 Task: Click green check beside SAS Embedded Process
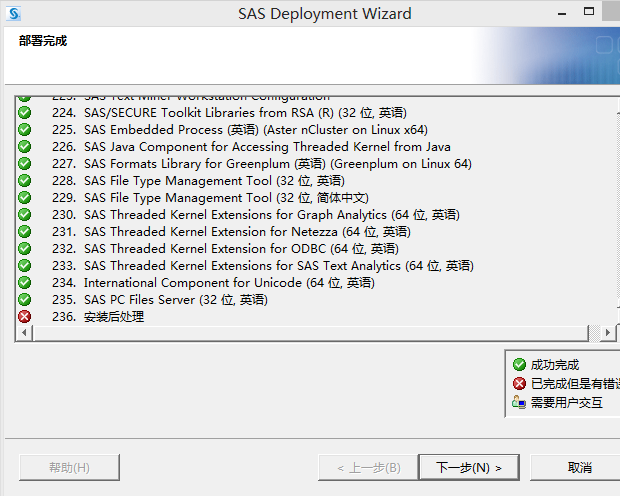pos(25,130)
